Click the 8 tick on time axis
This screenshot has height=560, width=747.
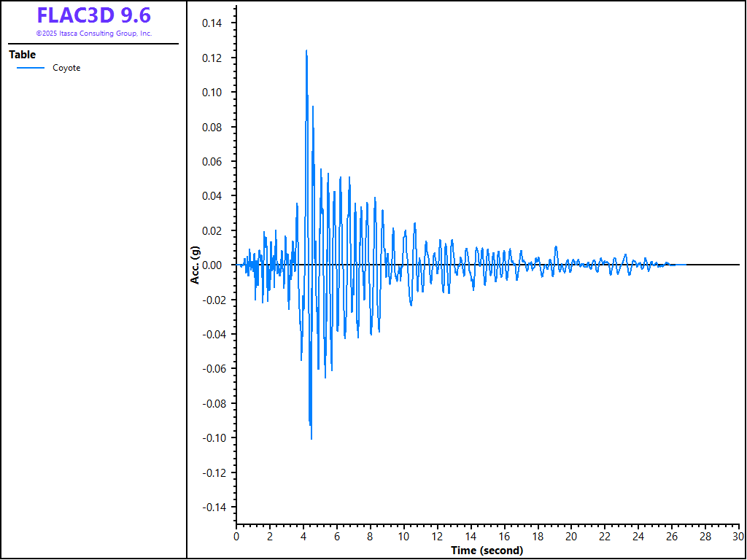(x=371, y=537)
